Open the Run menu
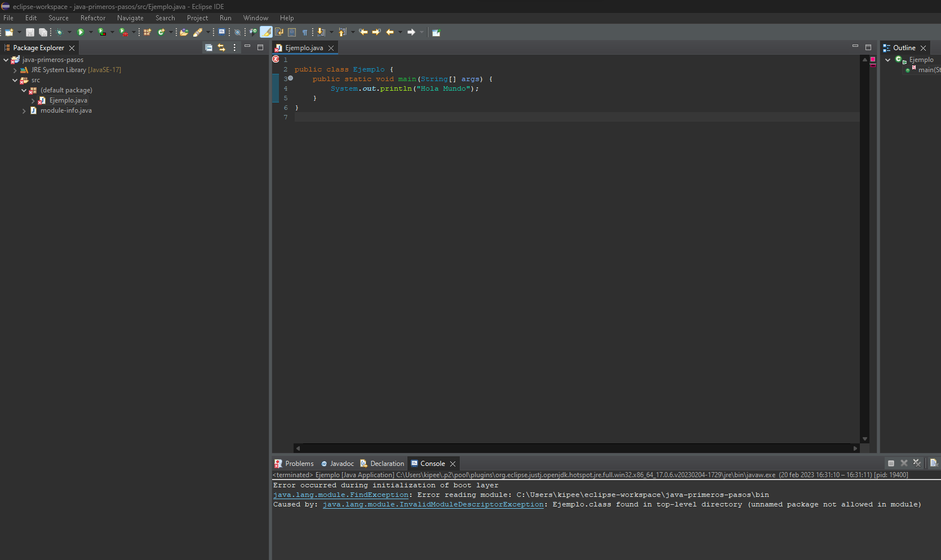Viewport: 941px width, 560px height. [x=225, y=18]
